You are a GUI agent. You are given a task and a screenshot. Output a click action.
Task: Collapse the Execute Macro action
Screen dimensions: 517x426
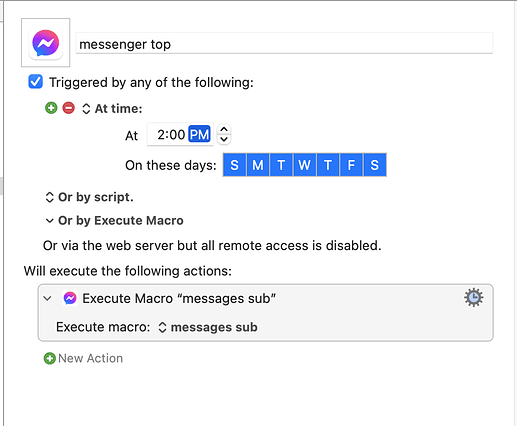48,298
